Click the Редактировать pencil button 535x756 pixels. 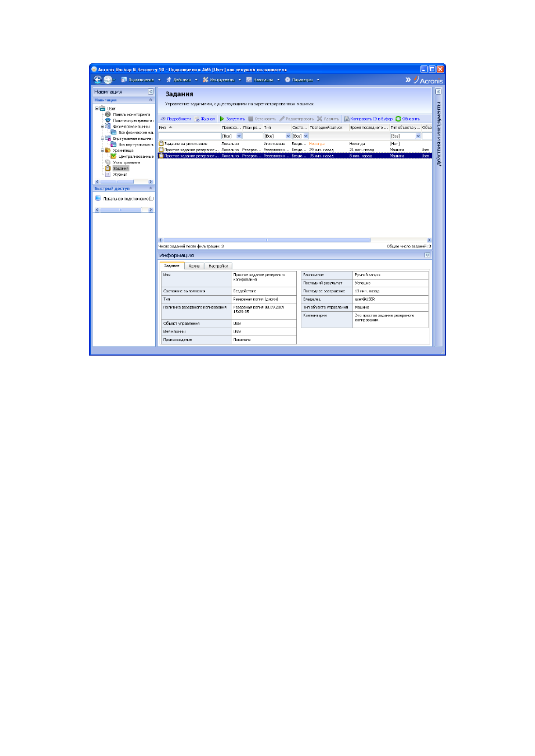pos(296,119)
